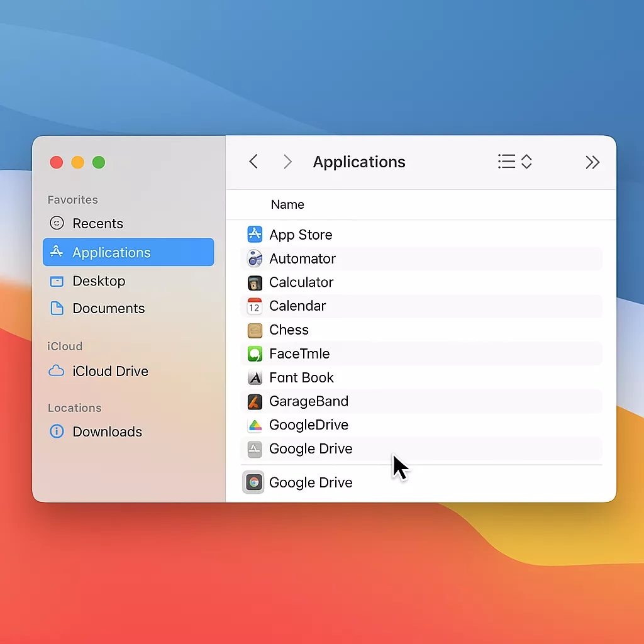Viewport: 644px width, 644px height.
Task: Open the list view options dropdown
Action: [x=514, y=162]
